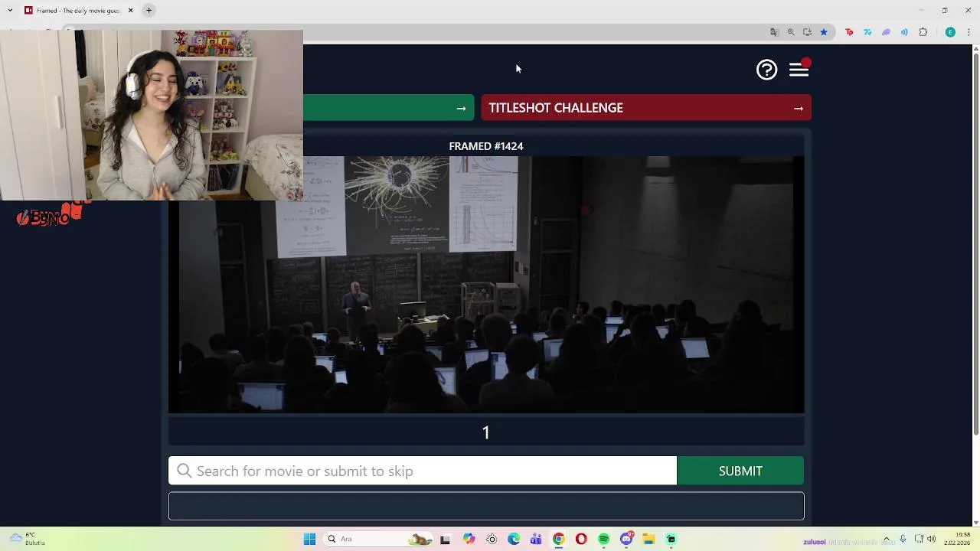The image size is (980, 551).
Task: Open the Windows Start menu
Action: (309, 540)
